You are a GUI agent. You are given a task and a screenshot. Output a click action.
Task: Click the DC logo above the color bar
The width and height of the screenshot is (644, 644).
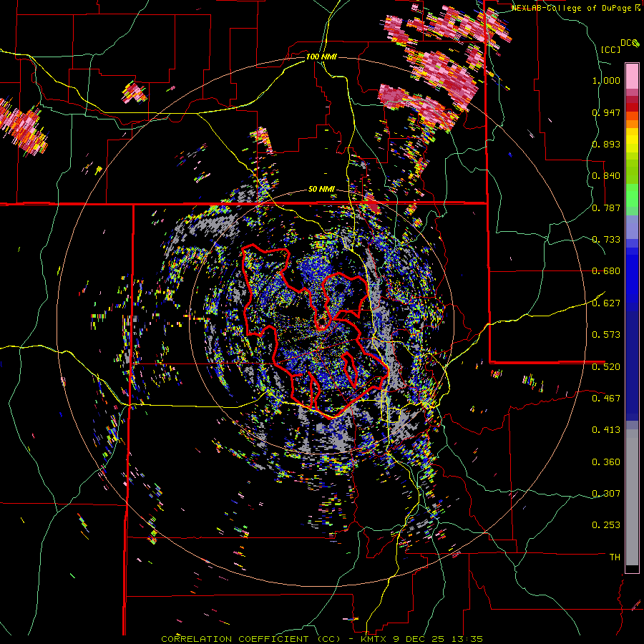click(x=630, y=43)
